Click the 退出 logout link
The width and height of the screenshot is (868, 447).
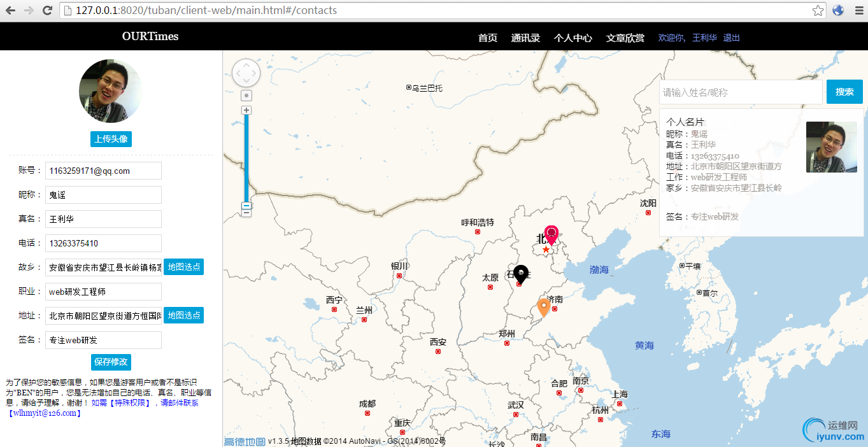(732, 38)
